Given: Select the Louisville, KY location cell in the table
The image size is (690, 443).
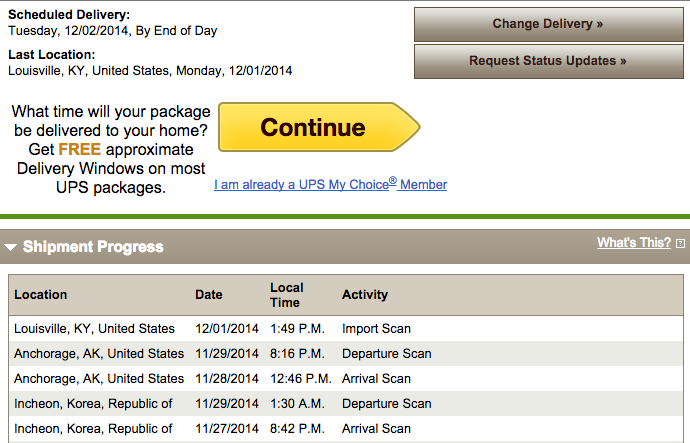Looking at the screenshot, I should 94,329.
